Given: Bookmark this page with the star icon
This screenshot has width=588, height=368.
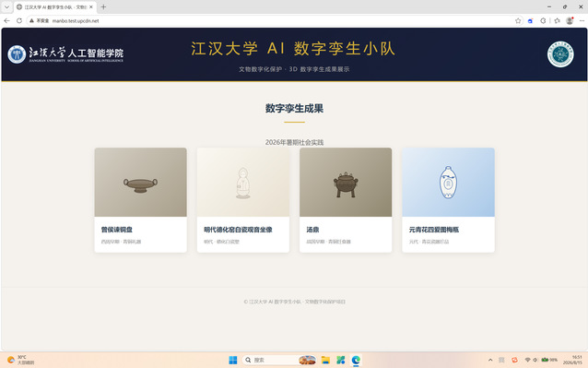Looking at the screenshot, I should point(518,20).
